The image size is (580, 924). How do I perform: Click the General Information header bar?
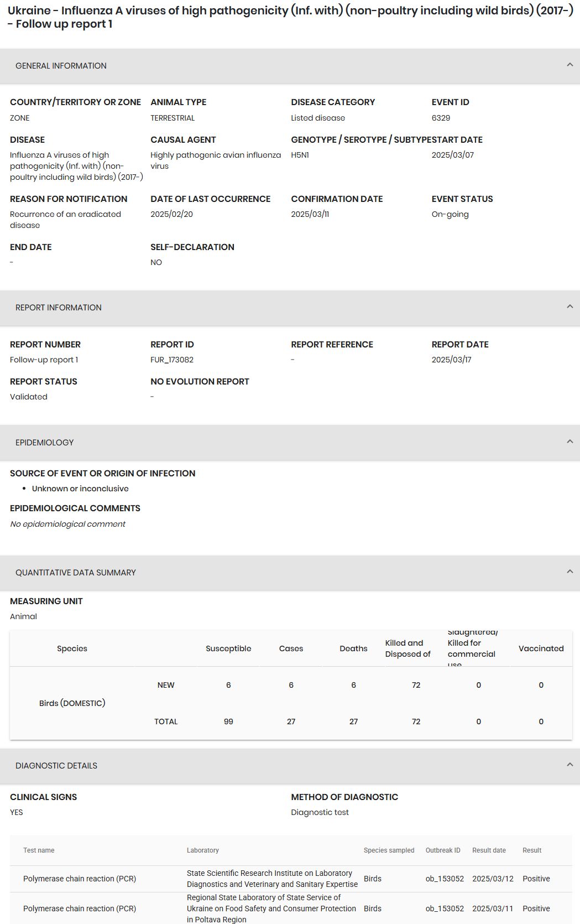pos(290,66)
